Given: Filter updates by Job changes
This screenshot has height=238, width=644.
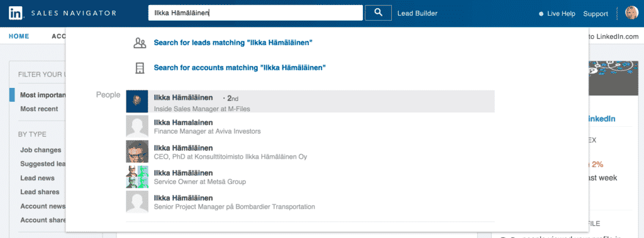Looking at the screenshot, I should 41,150.
